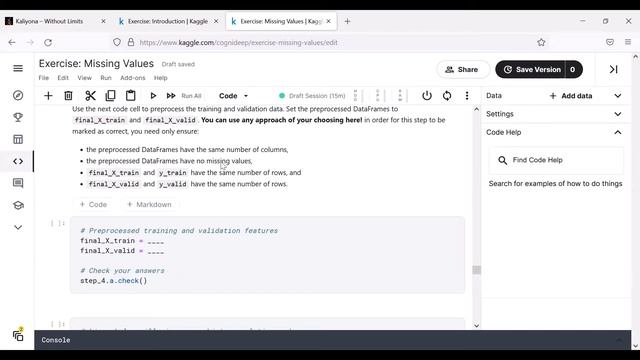Viewport: 640px width, 360px height.
Task: Open the Code brackets icon in sidebar
Action: (18, 161)
